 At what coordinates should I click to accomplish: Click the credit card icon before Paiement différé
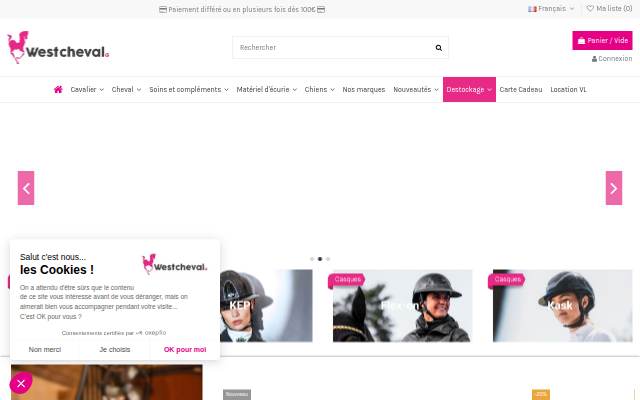tap(163, 9)
